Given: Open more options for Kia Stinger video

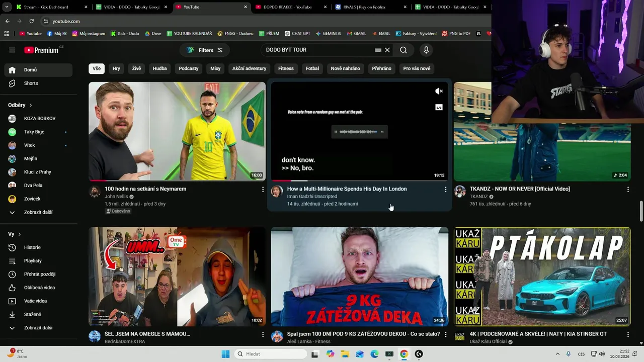Looking at the screenshot, I should (628, 334).
